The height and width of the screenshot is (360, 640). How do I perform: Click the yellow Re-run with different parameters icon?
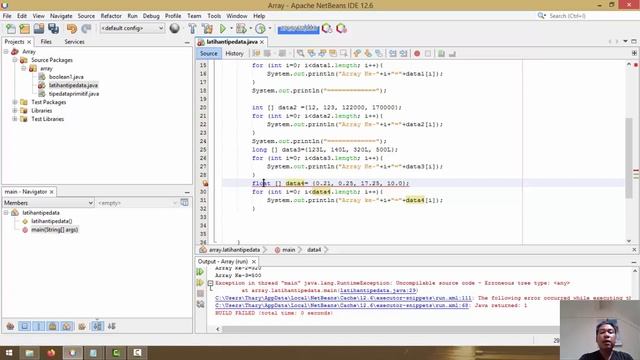pyautogui.click(x=200, y=282)
